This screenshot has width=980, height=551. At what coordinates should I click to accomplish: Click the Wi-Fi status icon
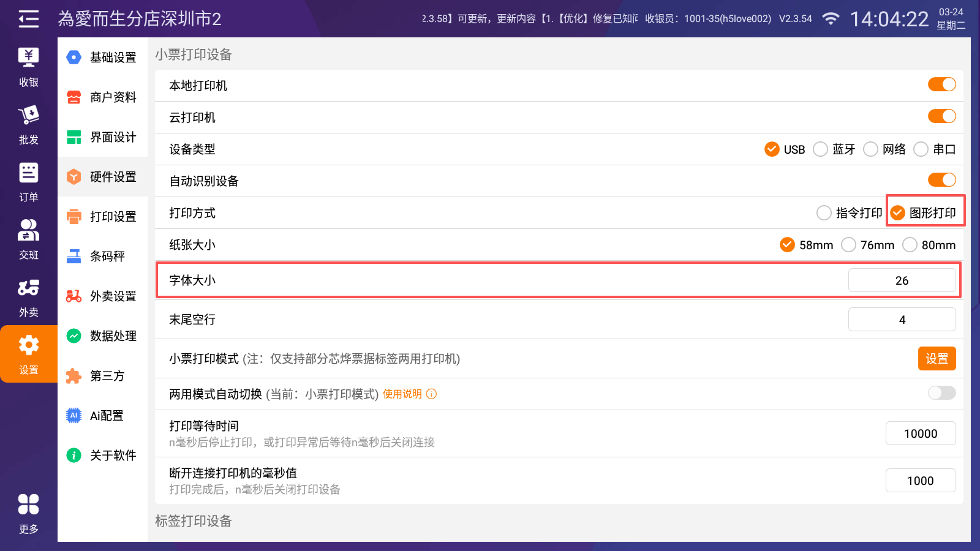point(831,19)
